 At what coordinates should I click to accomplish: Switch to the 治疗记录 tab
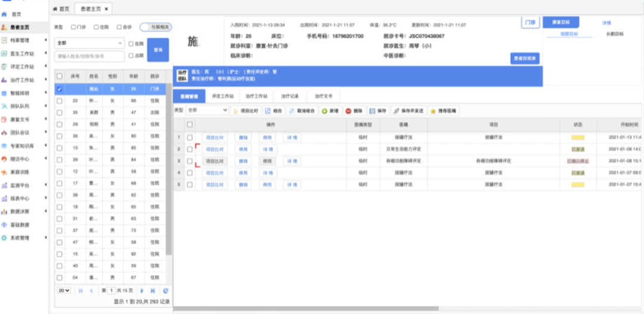point(290,97)
